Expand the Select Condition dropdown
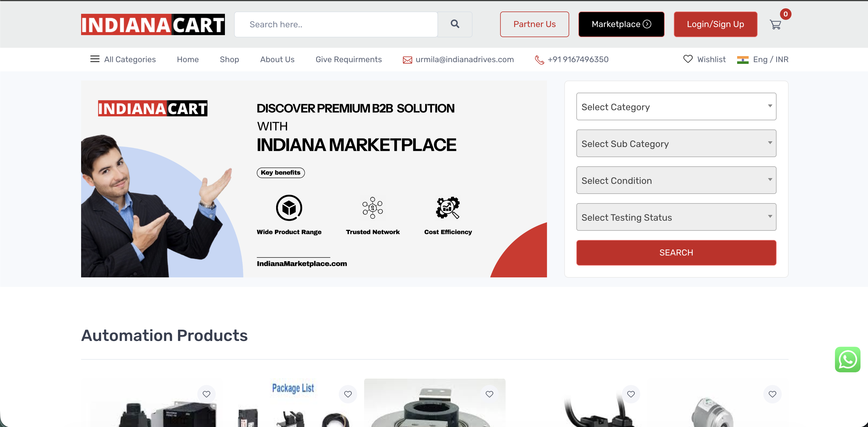868x427 pixels. (x=676, y=180)
